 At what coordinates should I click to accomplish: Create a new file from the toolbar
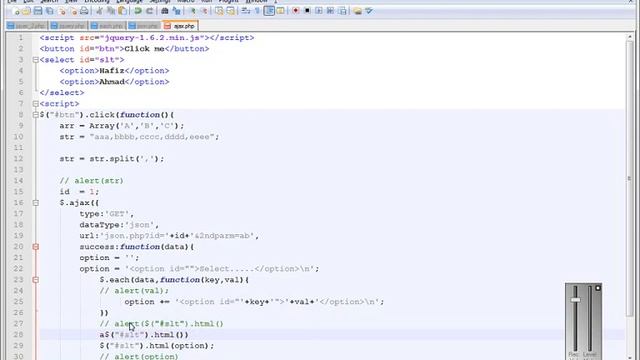pos(16,11)
